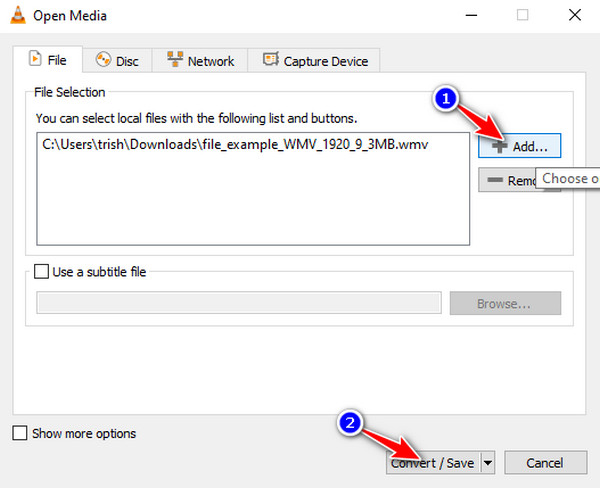Screen dimensions: 600x488
Task: Click the subtitle file path field
Action: tap(239, 303)
